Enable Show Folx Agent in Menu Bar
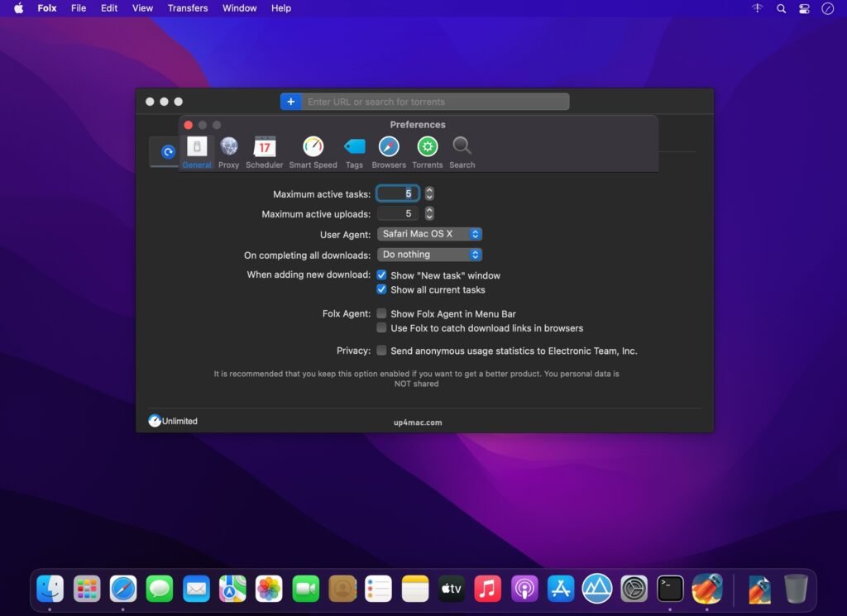847x616 pixels. pyautogui.click(x=381, y=313)
